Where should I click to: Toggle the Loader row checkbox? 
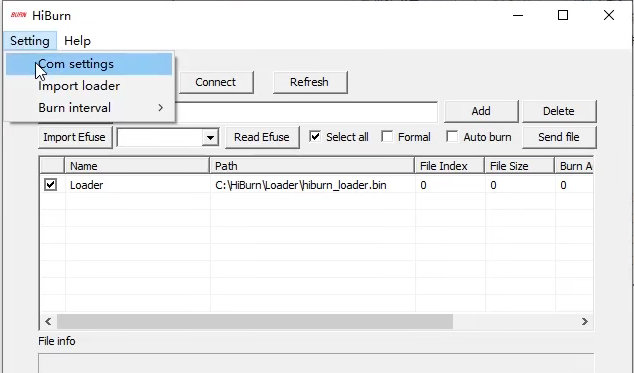51,185
